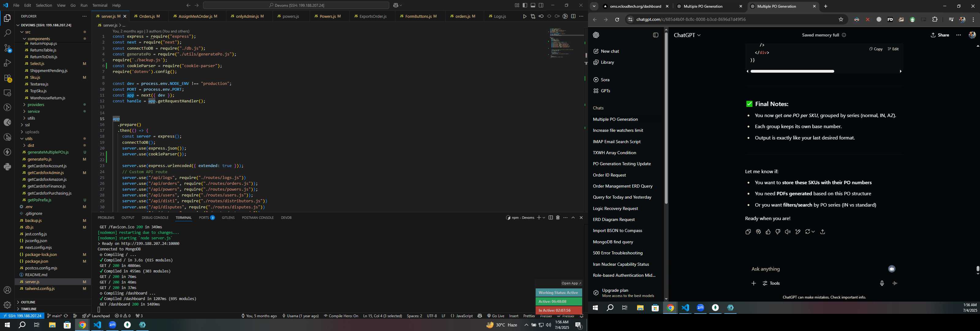Viewport: 980px width, 331px height.
Task: Copy the ChatGPT response with copy icon
Action: [x=748, y=232]
